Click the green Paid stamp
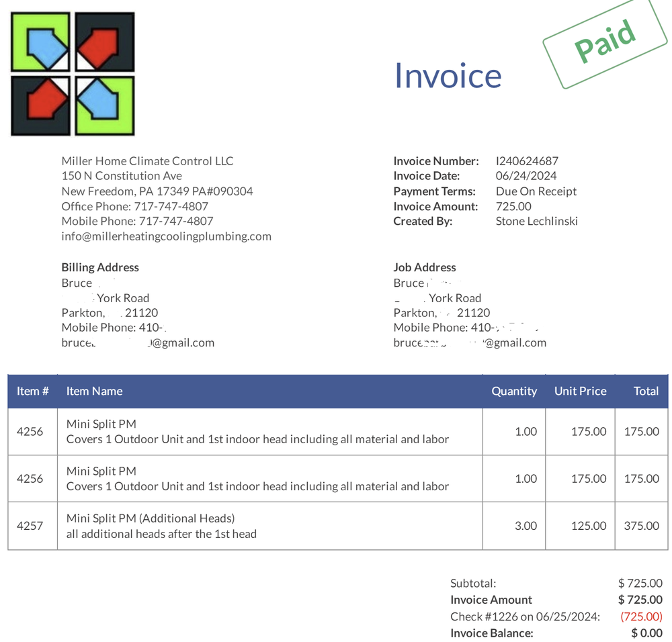 coord(604,42)
